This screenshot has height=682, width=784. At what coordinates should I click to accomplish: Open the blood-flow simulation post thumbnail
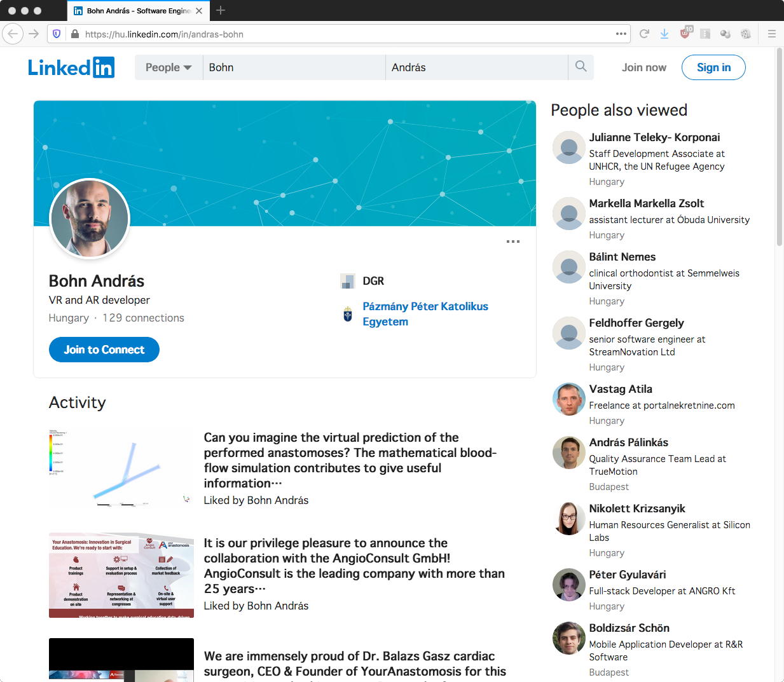(x=121, y=469)
